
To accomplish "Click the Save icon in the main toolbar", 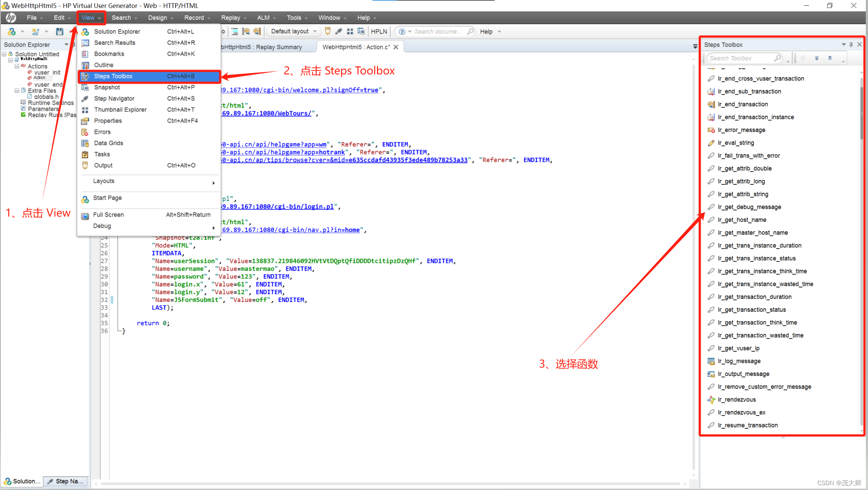I will click(59, 31).
